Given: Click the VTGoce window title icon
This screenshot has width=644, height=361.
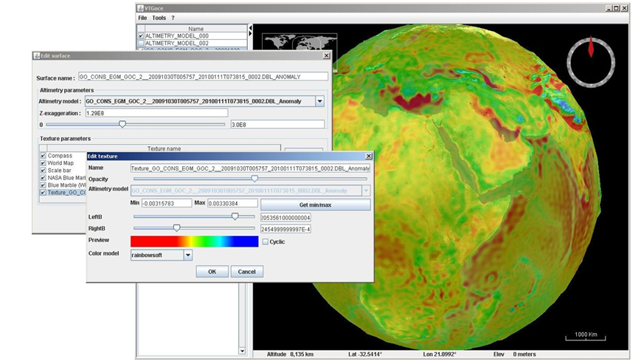Looking at the screenshot, I should coord(142,7).
